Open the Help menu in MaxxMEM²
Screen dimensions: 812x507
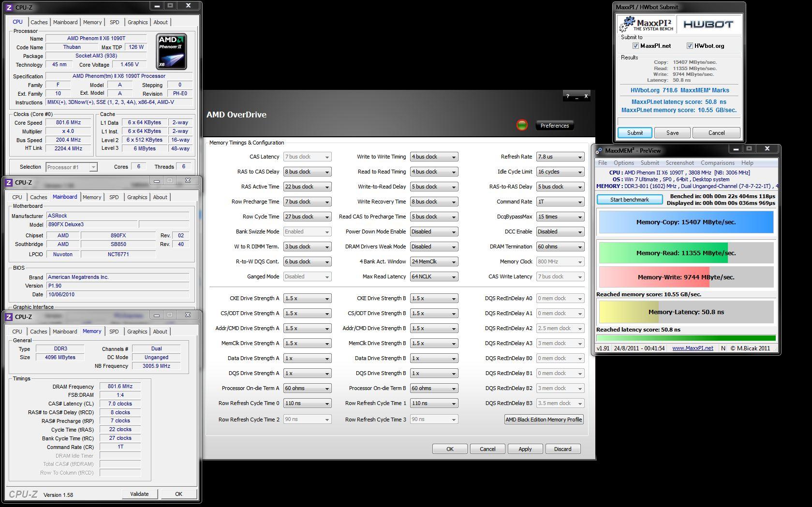747,163
